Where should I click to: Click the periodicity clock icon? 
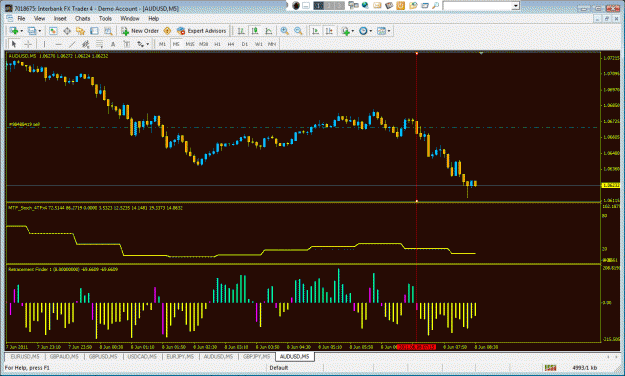363,31
